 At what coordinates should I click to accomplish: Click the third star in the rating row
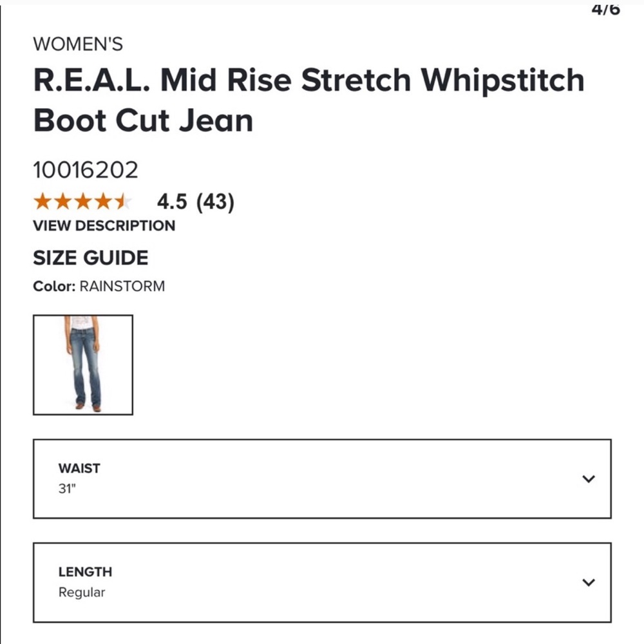(x=84, y=202)
